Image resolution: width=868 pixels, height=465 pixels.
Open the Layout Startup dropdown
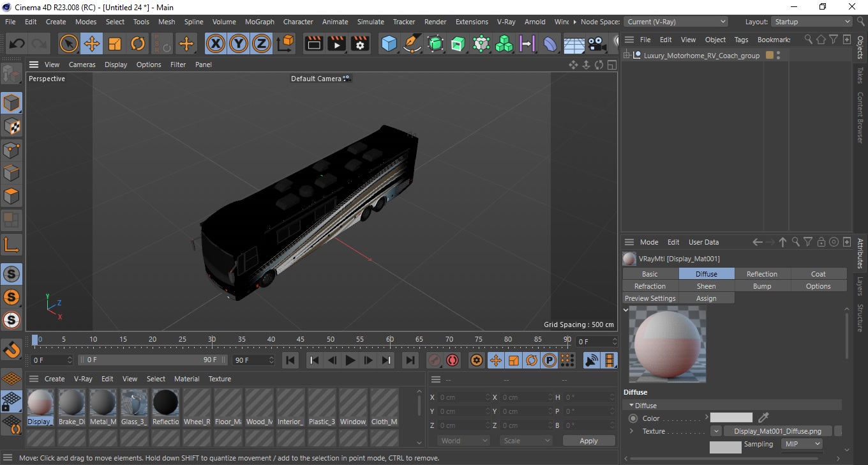(x=812, y=22)
